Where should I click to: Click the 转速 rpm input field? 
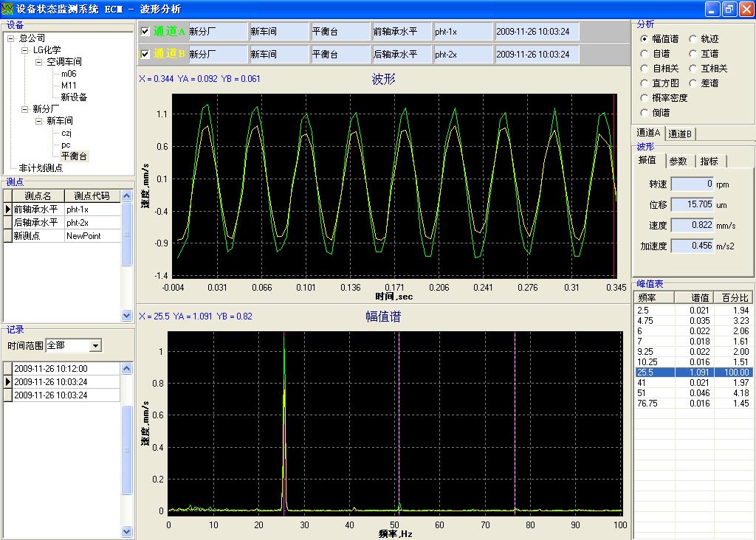[694, 184]
